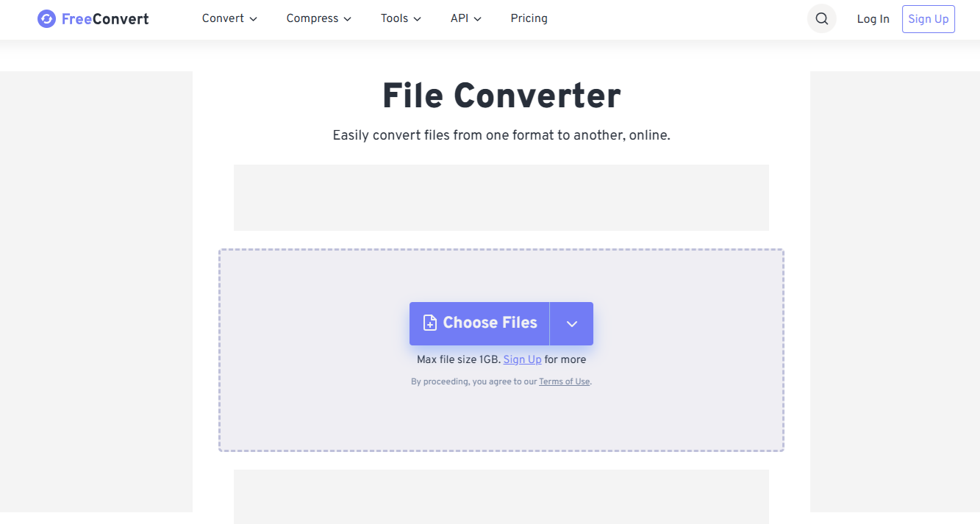980x524 pixels.
Task: Expand the file source dropdown arrow
Action: [571, 323]
